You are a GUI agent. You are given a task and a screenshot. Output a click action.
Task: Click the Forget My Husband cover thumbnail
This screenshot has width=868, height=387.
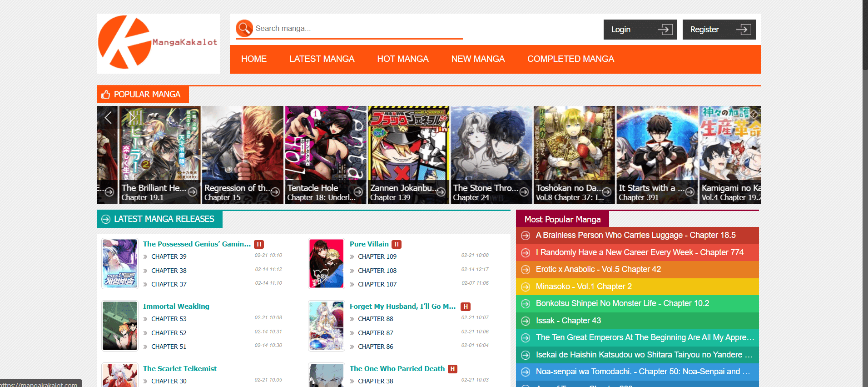[327, 326]
